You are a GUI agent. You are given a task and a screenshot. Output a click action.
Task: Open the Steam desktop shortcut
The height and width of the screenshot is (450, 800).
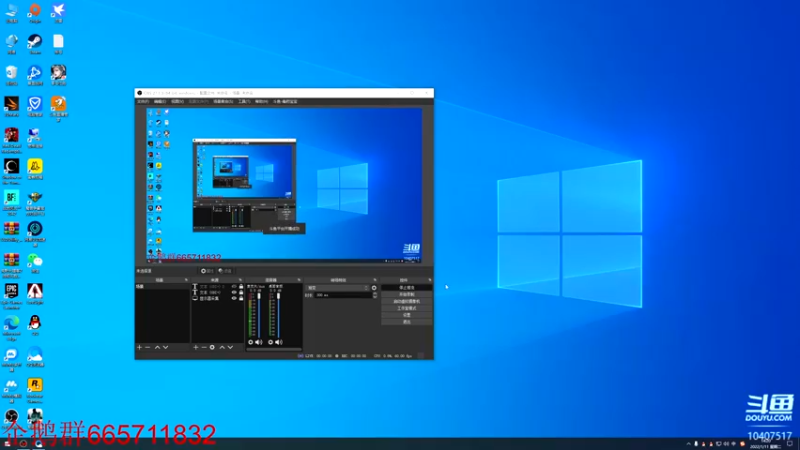pos(35,44)
